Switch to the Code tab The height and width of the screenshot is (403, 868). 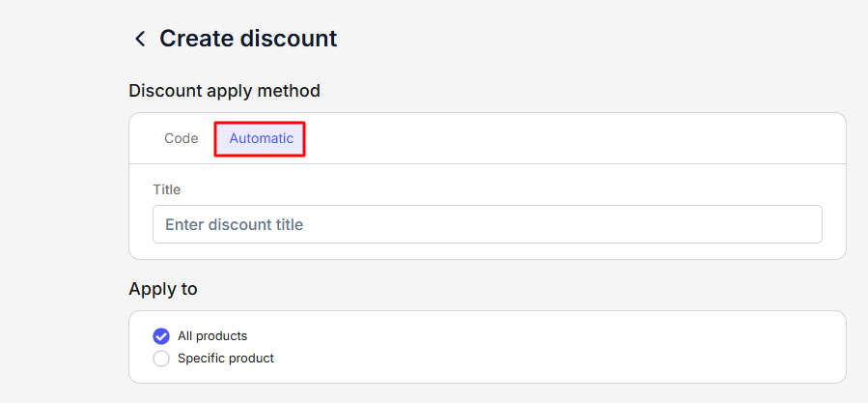[x=182, y=138]
